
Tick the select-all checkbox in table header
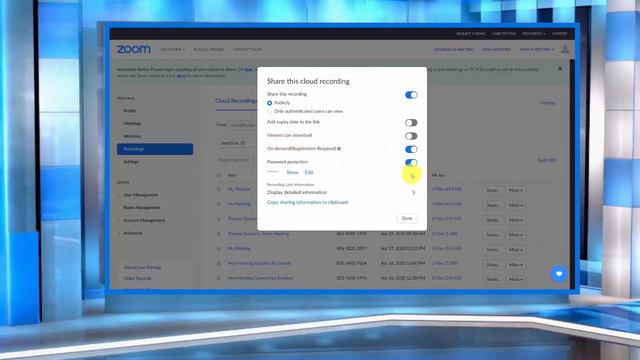click(x=219, y=175)
